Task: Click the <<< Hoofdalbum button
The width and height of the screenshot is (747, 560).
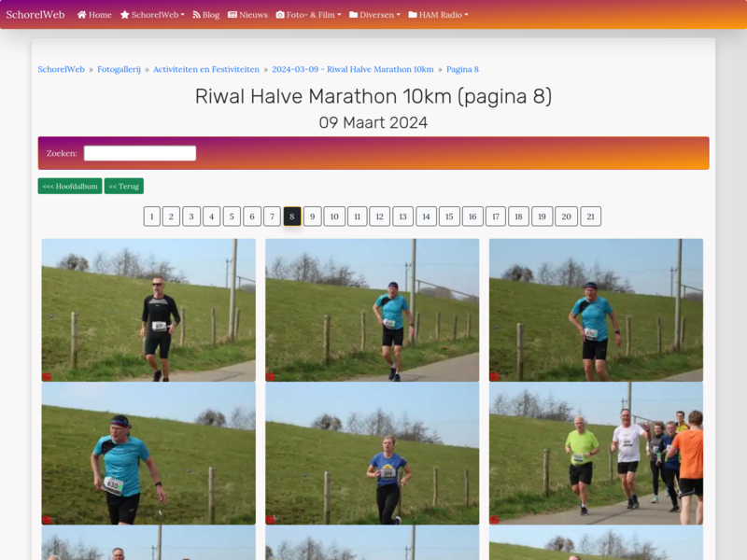Action: 70,186
